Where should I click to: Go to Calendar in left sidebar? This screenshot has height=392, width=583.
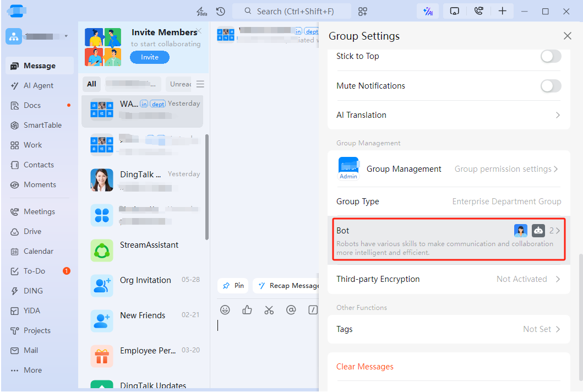(39, 251)
